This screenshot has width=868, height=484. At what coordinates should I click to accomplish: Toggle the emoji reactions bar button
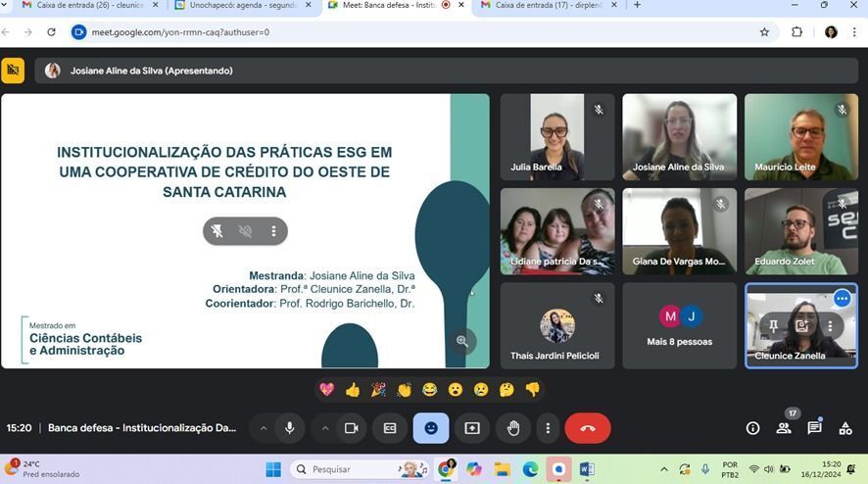(431, 428)
